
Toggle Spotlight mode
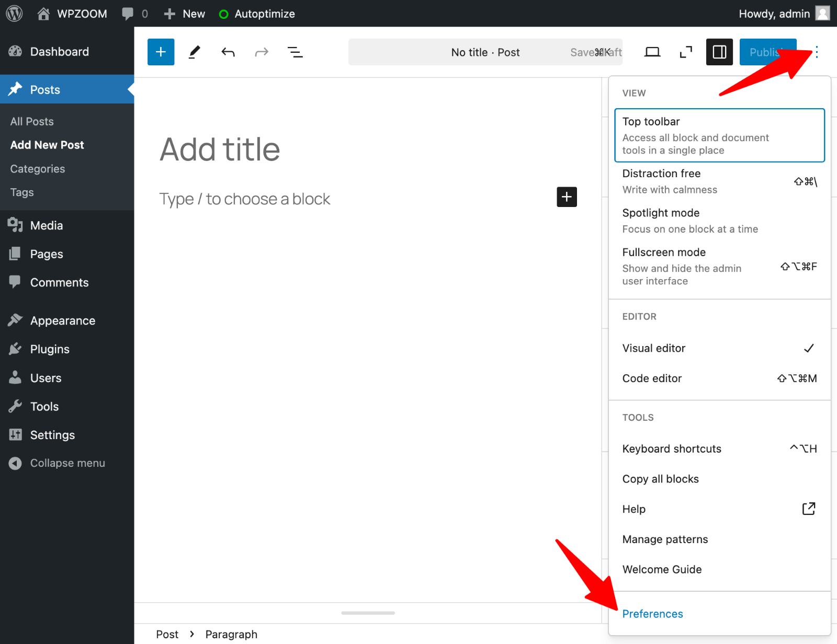[x=720, y=221]
